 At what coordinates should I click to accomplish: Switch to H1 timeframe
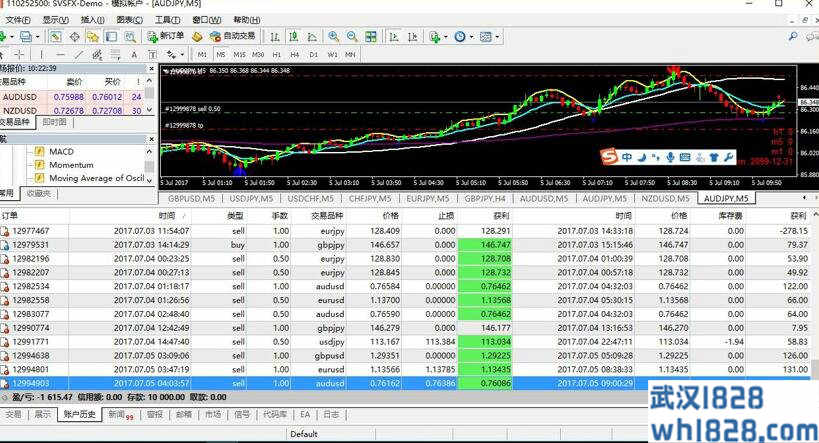coord(276,54)
